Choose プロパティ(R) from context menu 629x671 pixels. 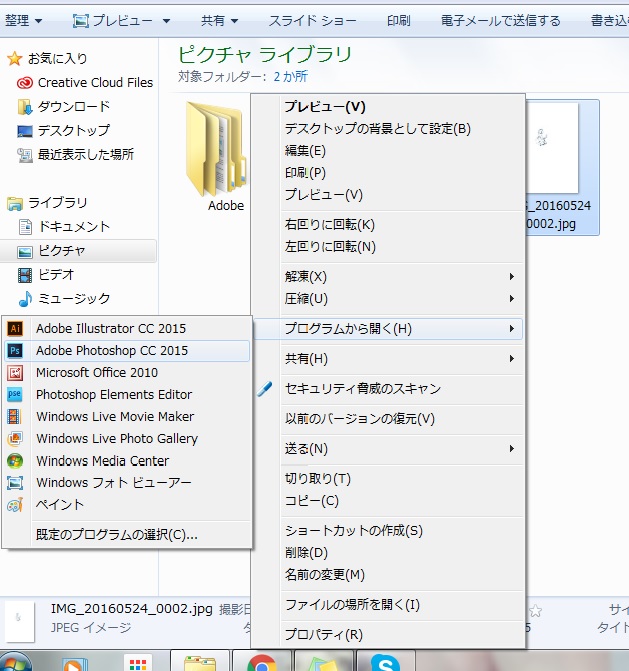click(x=388, y=634)
